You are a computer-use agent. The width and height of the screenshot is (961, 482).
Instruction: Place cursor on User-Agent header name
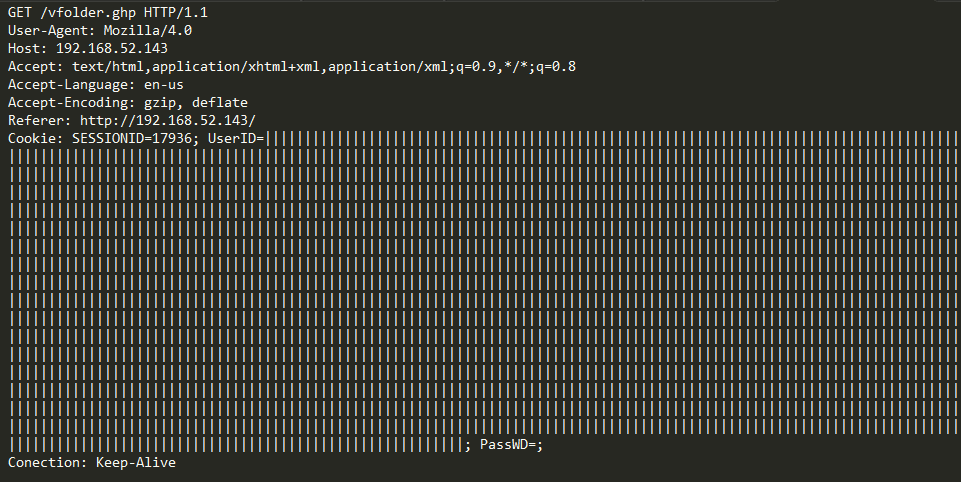point(48,30)
